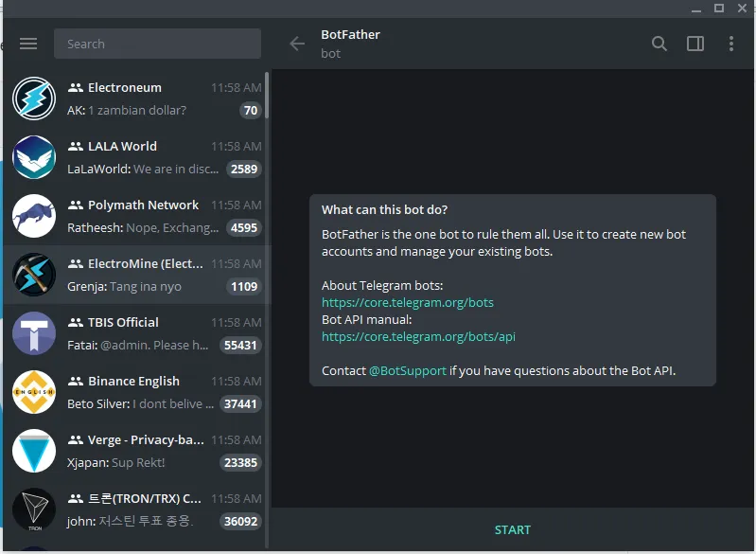756x554 pixels.
Task: Click the 70 unread badge on Electroneum
Action: point(251,111)
